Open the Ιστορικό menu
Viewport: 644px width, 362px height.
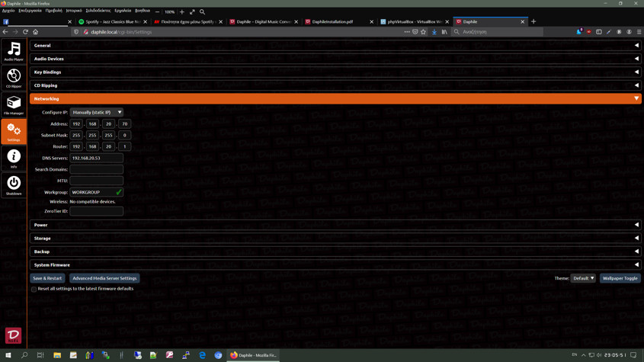pos(74,11)
